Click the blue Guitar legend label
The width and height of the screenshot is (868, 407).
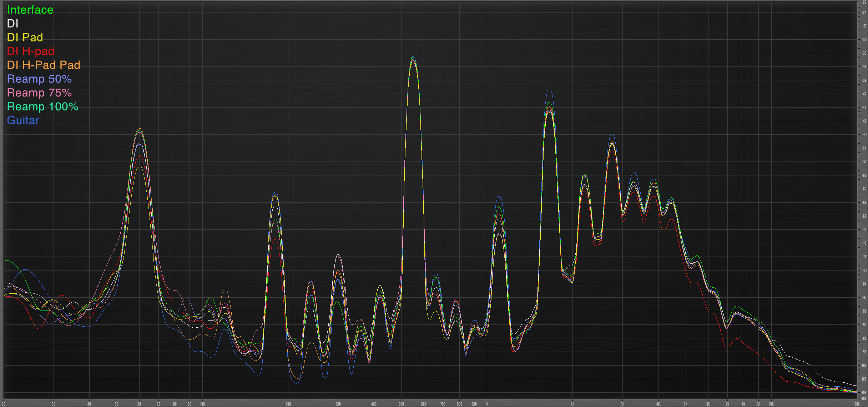[23, 120]
